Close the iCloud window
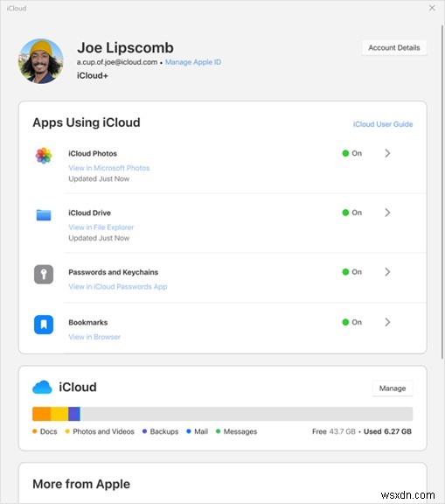Viewport: 445px width, 504px height. coord(432,8)
